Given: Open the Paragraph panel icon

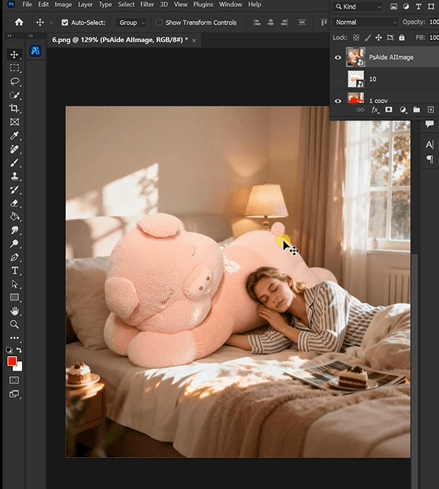Looking at the screenshot, I should [429, 159].
